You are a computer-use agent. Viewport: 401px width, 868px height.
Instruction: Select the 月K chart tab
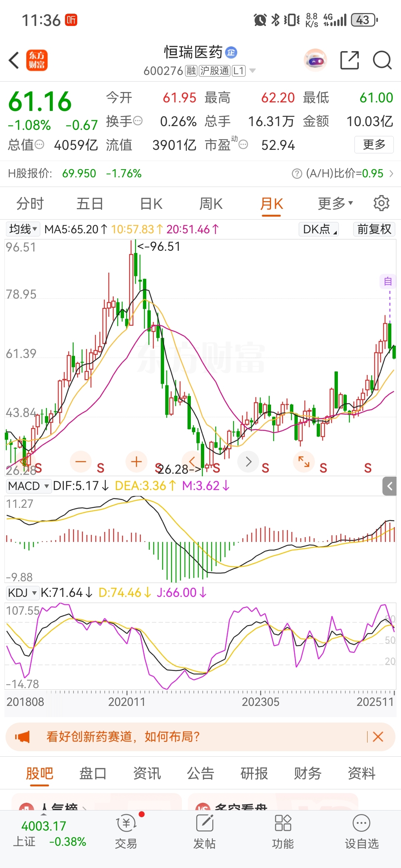click(271, 204)
